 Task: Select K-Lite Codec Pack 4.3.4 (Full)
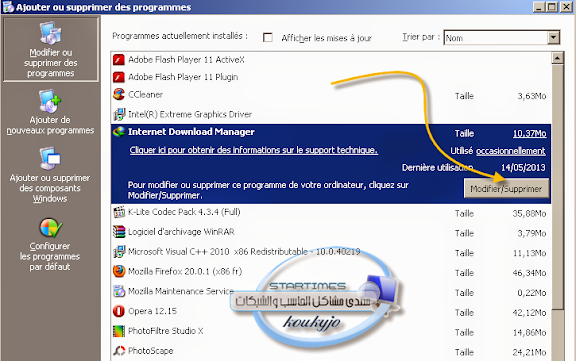[x=184, y=212]
